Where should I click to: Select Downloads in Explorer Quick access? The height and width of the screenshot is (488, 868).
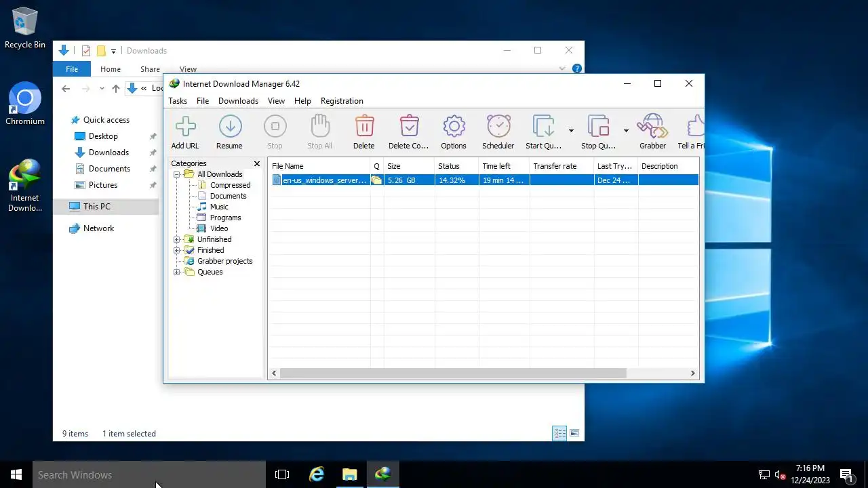coord(108,152)
